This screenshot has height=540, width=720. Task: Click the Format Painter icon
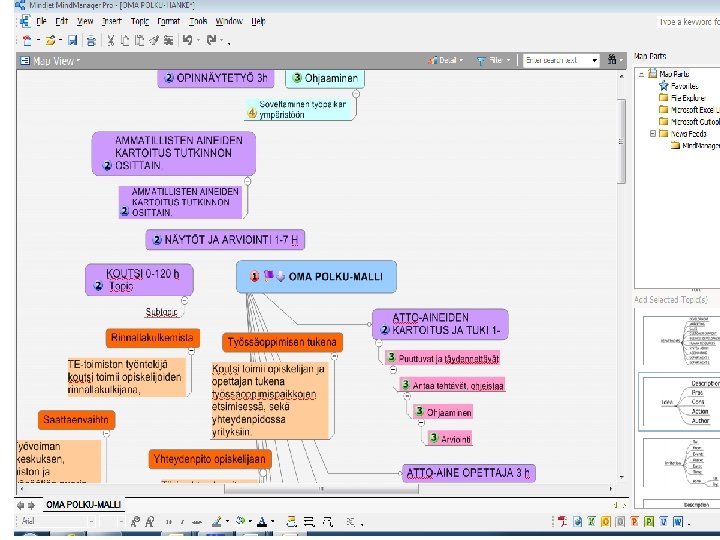click(154, 41)
